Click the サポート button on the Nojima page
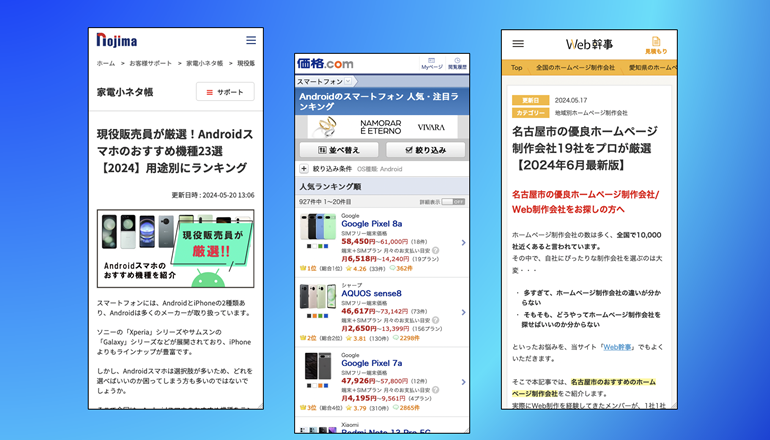The image size is (770, 440). click(225, 92)
